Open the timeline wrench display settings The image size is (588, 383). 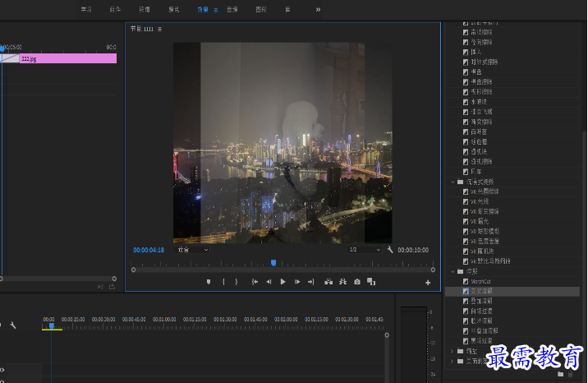tap(13, 325)
